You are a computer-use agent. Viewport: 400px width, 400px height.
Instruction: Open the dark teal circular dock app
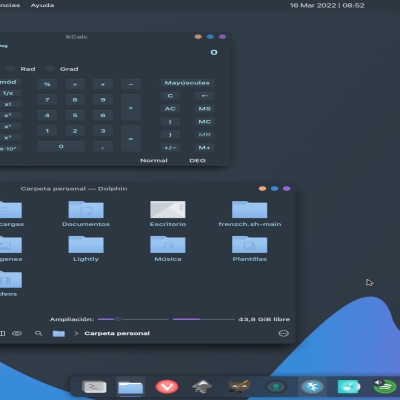[276, 387]
